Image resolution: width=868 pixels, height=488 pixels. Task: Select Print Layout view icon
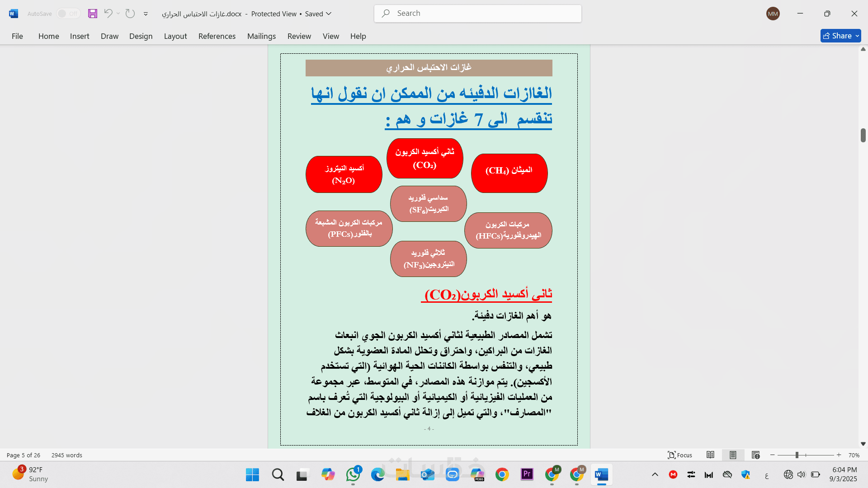tap(733, 455)
